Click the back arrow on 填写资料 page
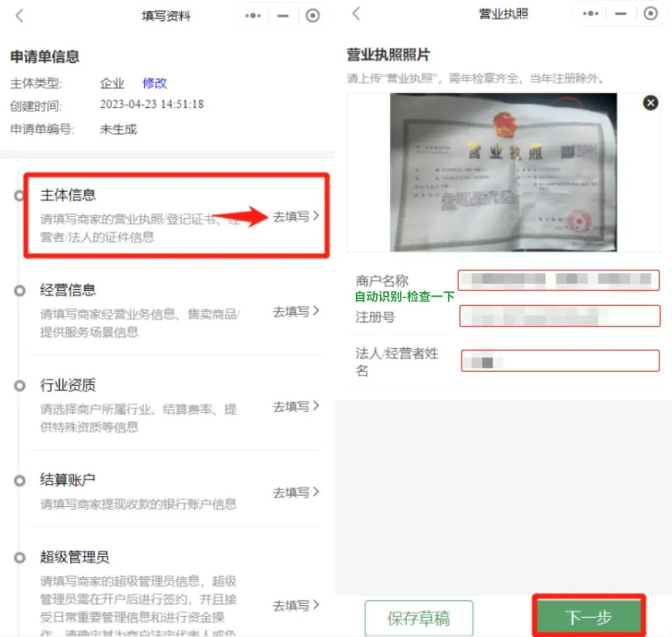Viewport: 672px width, 637px height. click(x=19, y=15)
